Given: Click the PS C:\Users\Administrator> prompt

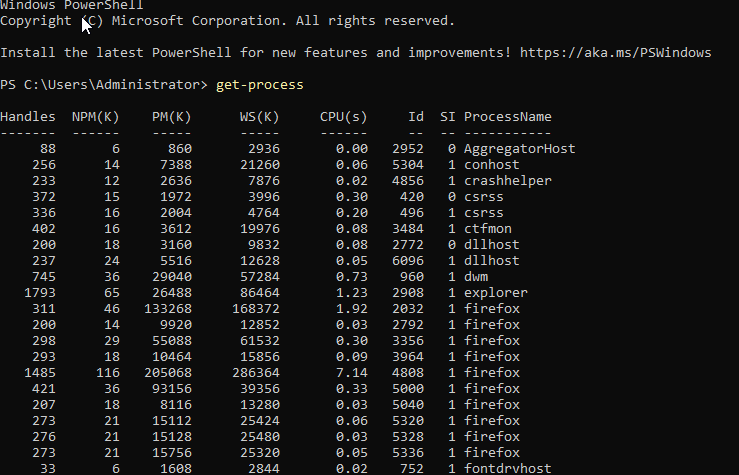Looking at the screenshot, I should pos(104,85).
